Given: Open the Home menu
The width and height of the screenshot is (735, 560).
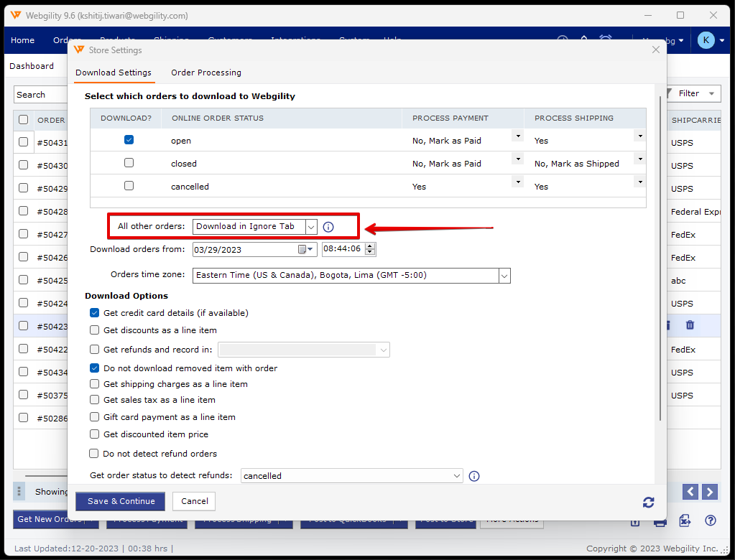Looking at the screenshot, I should pos(23,40).
